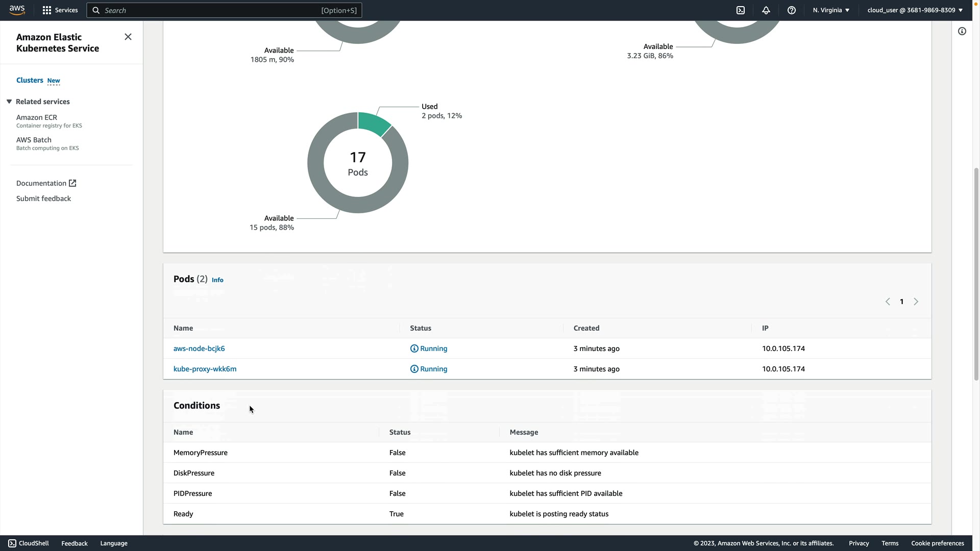Go to previous page of Pods table

(888, 302)
